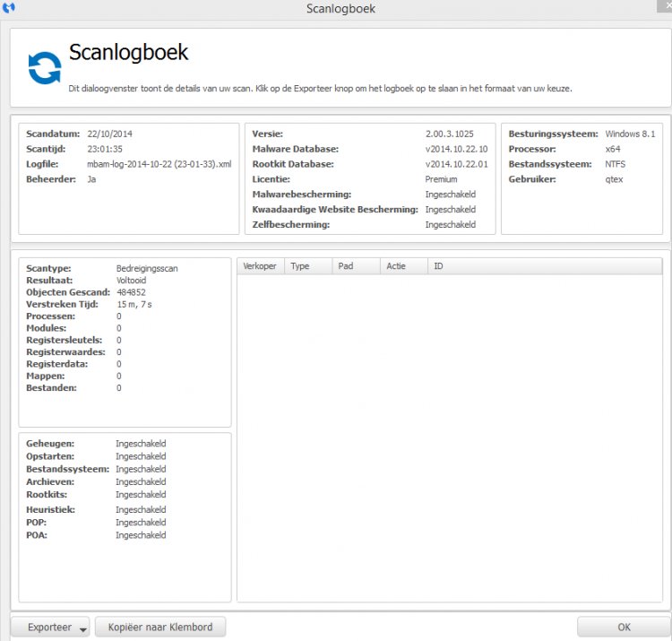Viewport: 672px width, 641px height.
Task: Select the Bedreigingsscan scantype value
Action: (x=147, y=268)
